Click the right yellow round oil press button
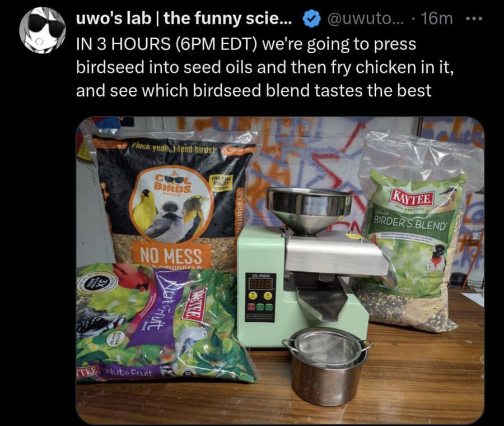The width and height of the screenshot is (504, 426). [x=268, y=295]
